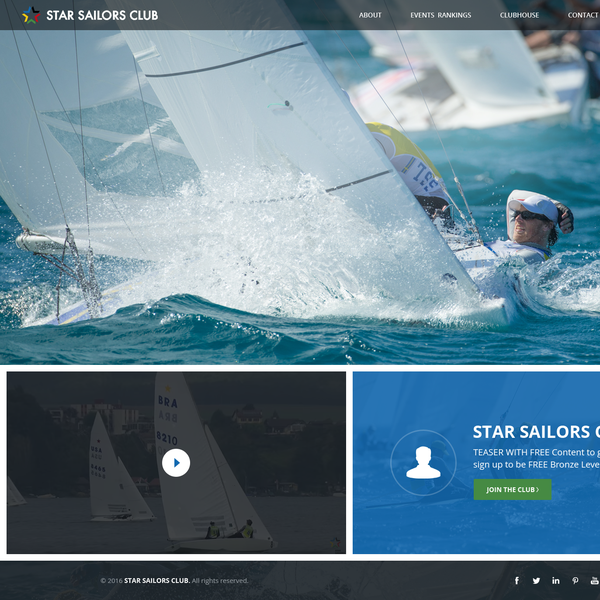This screenshot has width=600, height=600.
Task: Click the Join the Club button
Action: pyautogui.click(x=512, y=489)
